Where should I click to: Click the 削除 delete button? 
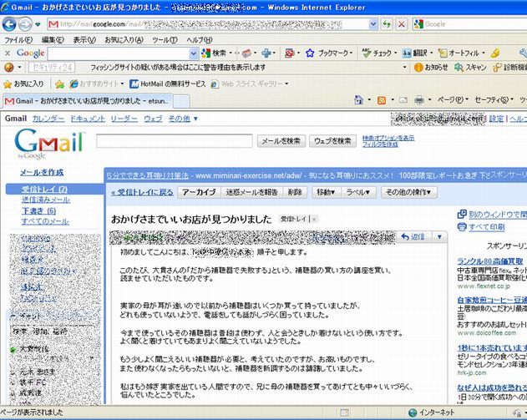(295, 192)
